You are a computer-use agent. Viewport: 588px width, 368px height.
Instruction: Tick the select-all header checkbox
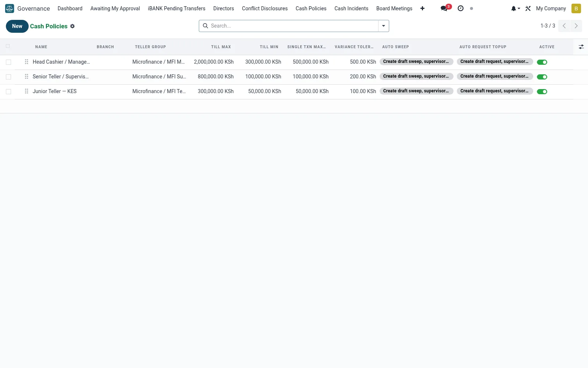point(8,46)
